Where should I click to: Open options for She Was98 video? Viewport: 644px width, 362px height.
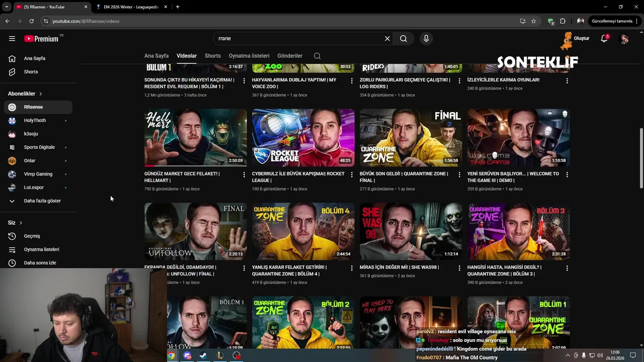click(459, 268)
